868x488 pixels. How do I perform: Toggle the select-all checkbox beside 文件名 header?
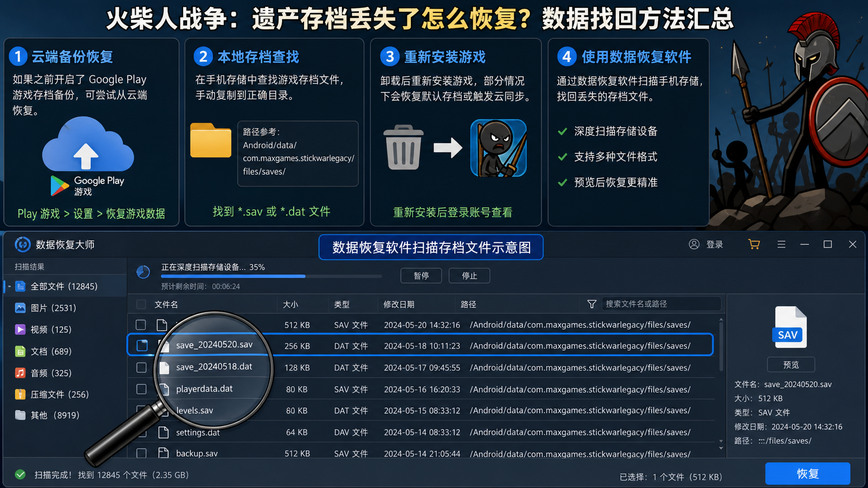(141, 304)
